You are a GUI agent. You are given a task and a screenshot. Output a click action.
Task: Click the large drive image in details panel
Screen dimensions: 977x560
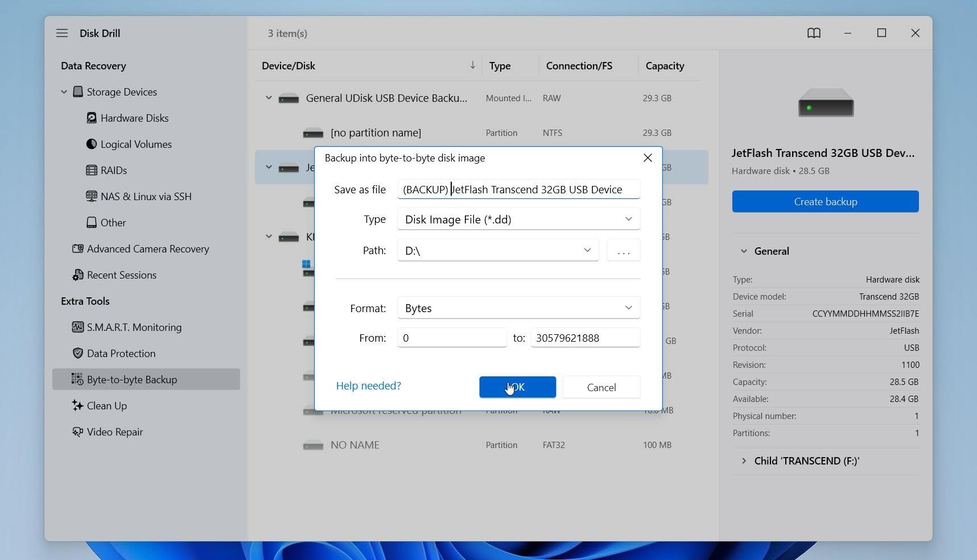(826, 103)
